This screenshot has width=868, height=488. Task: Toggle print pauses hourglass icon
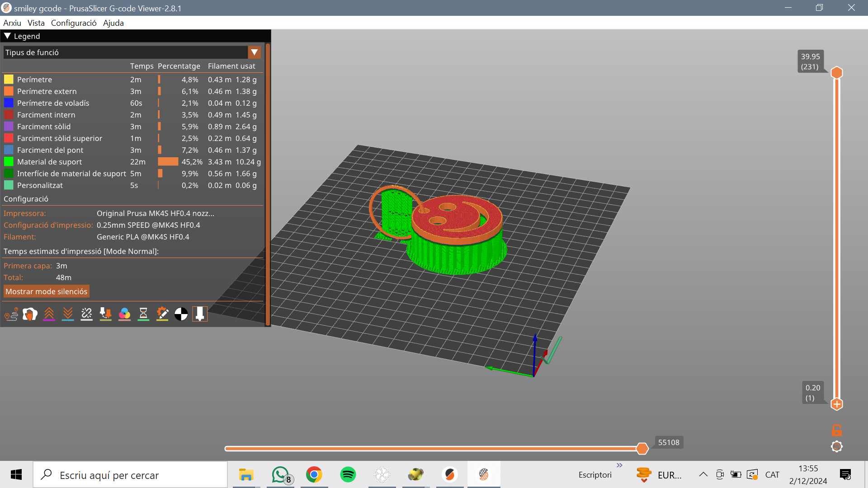pos(143,314)
